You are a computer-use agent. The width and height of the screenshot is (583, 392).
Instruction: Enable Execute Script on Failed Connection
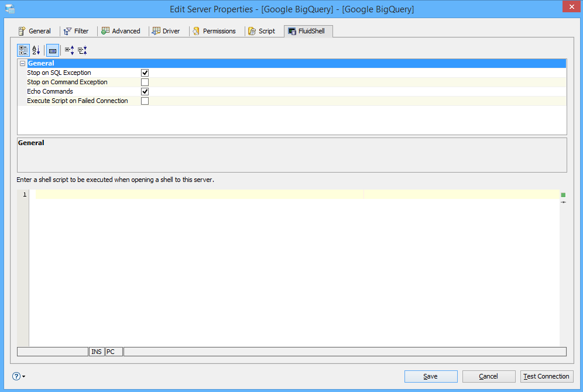pos(145,101)
